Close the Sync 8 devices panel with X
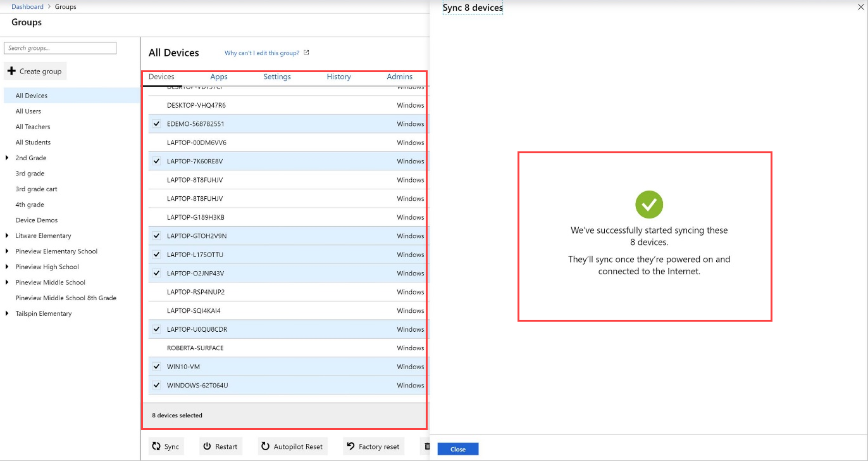The image size is (868, 461). [x=861, y=7]
